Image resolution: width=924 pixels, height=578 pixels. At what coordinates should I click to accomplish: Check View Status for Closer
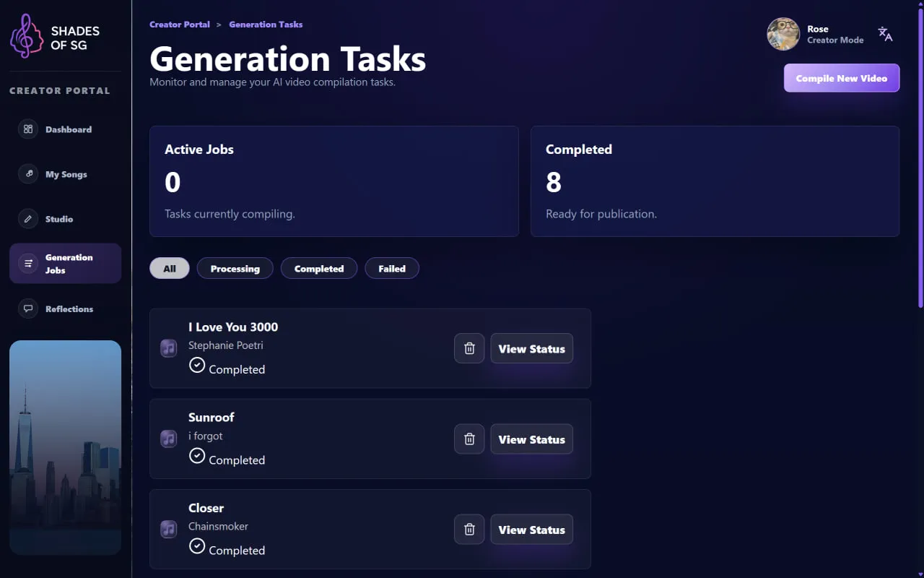532,530
